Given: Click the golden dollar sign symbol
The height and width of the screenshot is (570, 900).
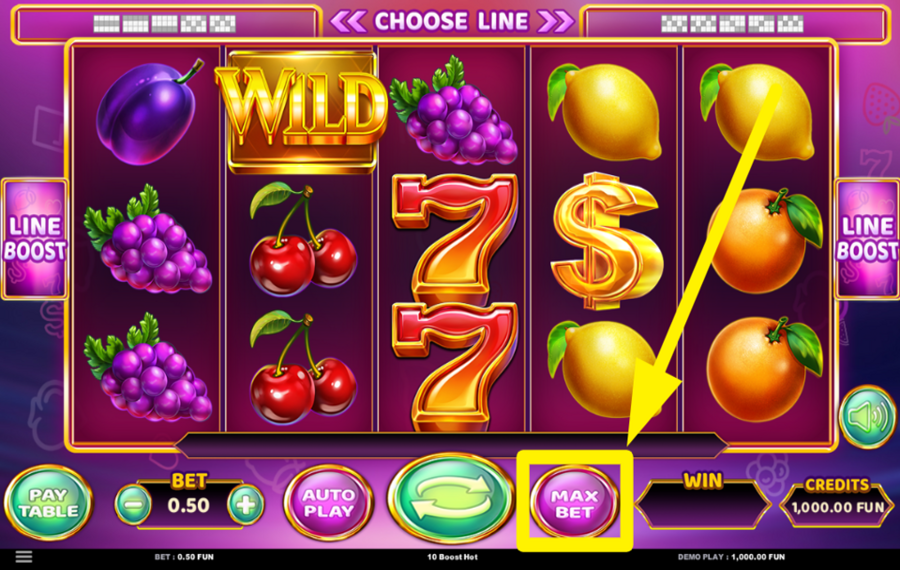Looking at the screenshot, I should coord(606,240).
